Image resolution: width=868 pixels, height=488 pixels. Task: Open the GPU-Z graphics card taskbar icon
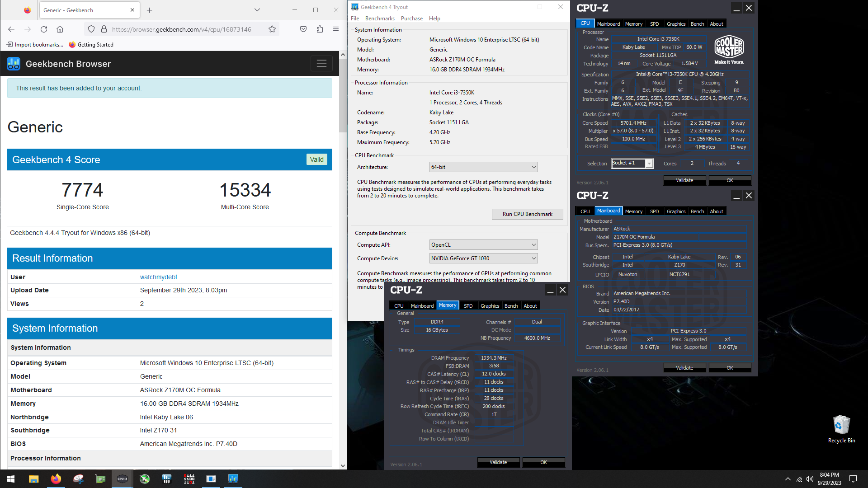pos(100,479)
